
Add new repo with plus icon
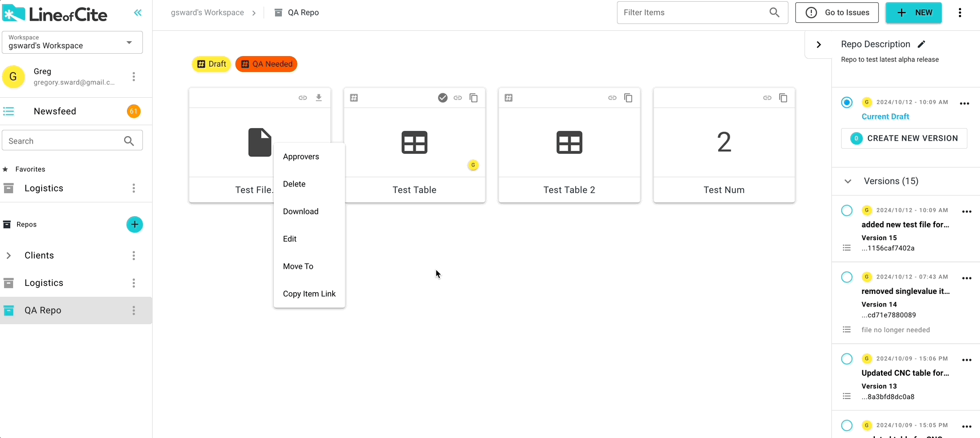pyautogui.click(x=134, y=225)
